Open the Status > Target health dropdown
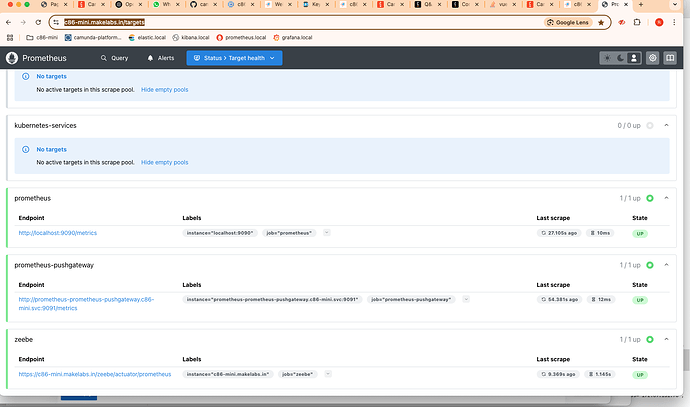This screenshot has width=690, height=407. [x=234, y=58]
